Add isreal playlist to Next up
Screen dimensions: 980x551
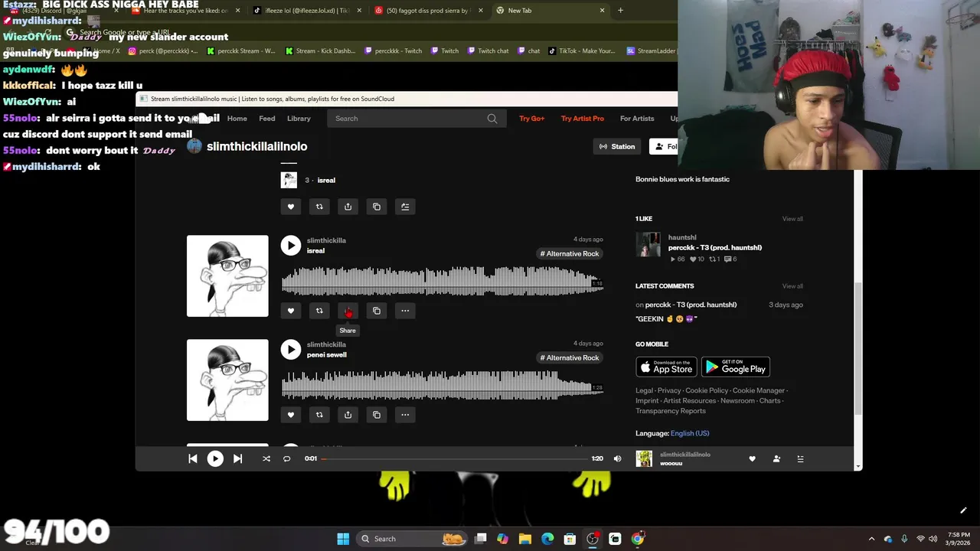pyautogui.click(x=405, y=207)
